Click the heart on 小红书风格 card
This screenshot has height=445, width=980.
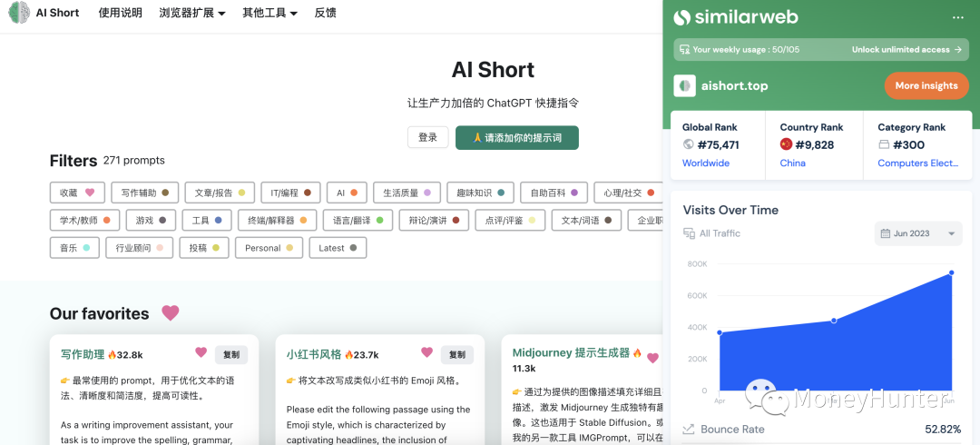point(426,352)
